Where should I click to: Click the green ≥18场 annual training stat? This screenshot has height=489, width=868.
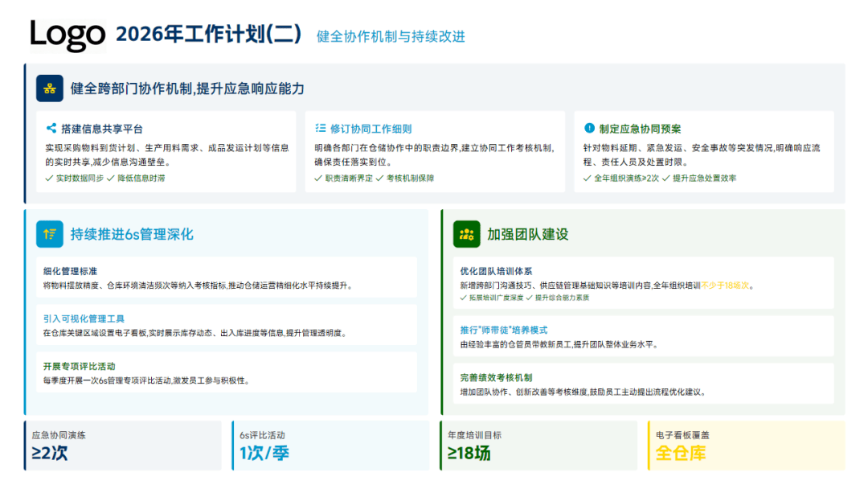(x=469, y=454)
